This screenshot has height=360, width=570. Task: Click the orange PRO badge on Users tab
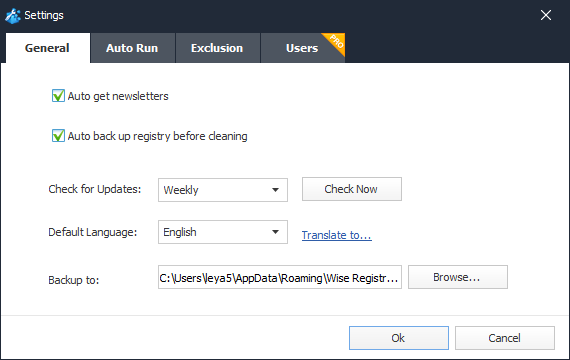tap(336, 41)
